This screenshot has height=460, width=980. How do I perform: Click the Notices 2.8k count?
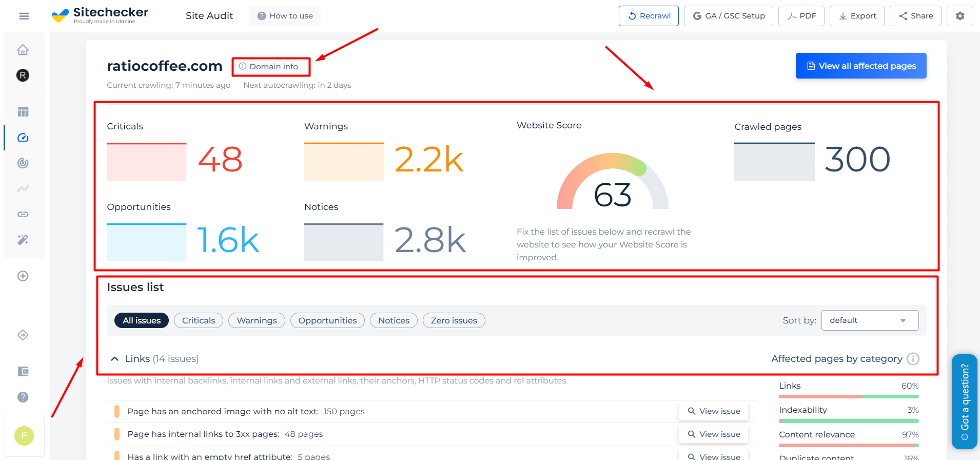430,240
